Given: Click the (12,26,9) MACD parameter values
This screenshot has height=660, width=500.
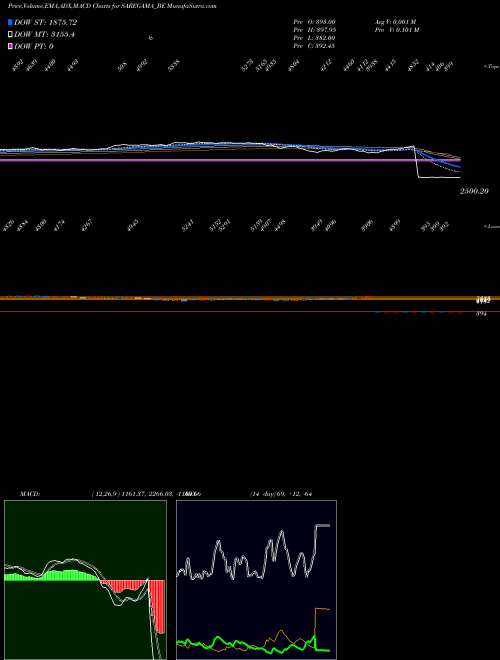Looking at the screenshot, I should 146,494.
